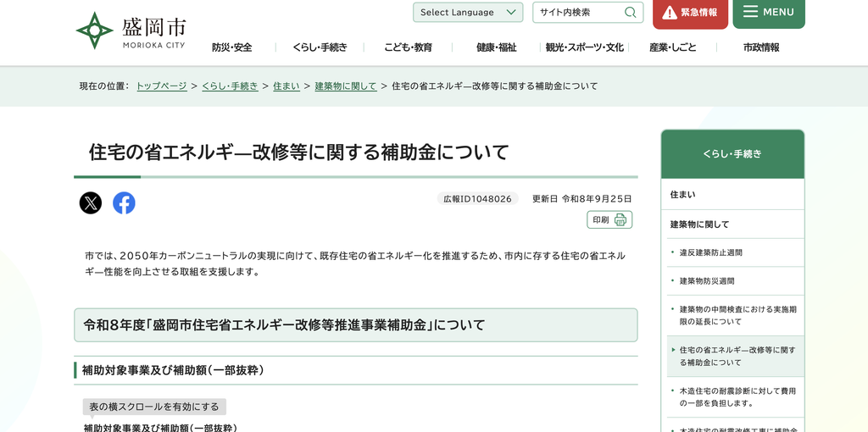Screen dimensions: 868x432
Task: Click the search magnifier icon
Action: [x=630, y=12]
